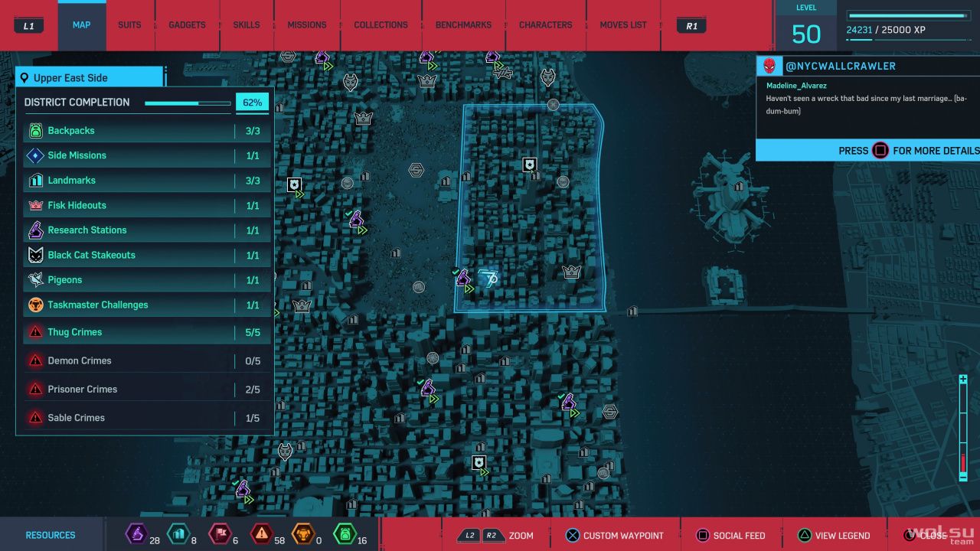The image size is (980, 551).
Task: Click the location pin beside Upper East Side
Action: pos(24,78)
